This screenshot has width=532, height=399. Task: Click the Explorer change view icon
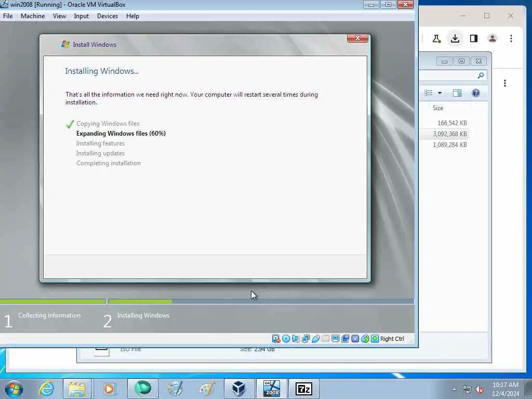pos(429,93)
